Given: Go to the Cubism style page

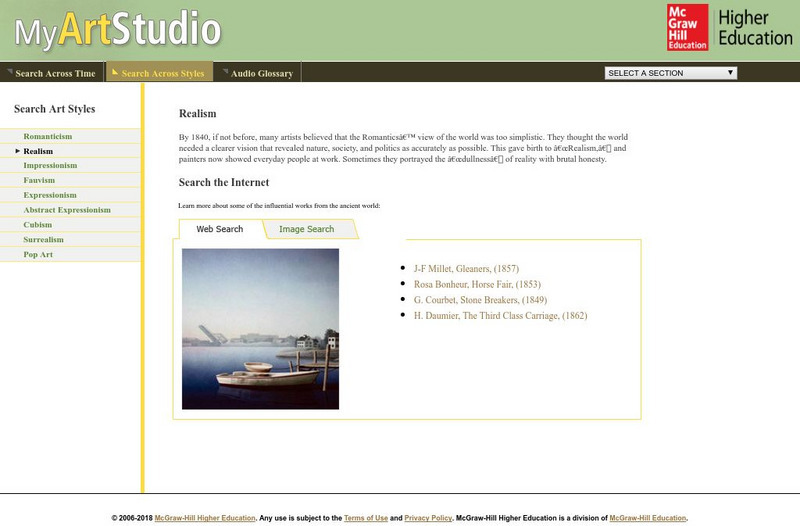Looking at the screenshot, I should (37, 224).
